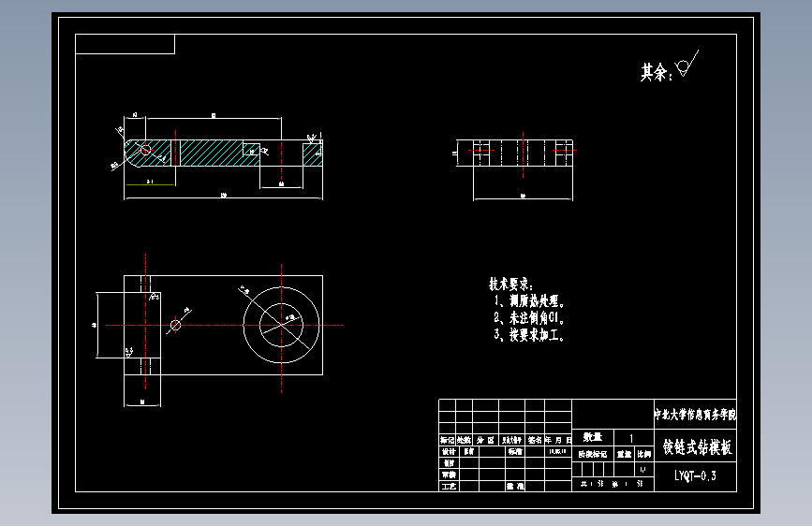Select the small hole in hatched section view
The image size is (812, 526).
pyautogui.click(x=145, y=150)
